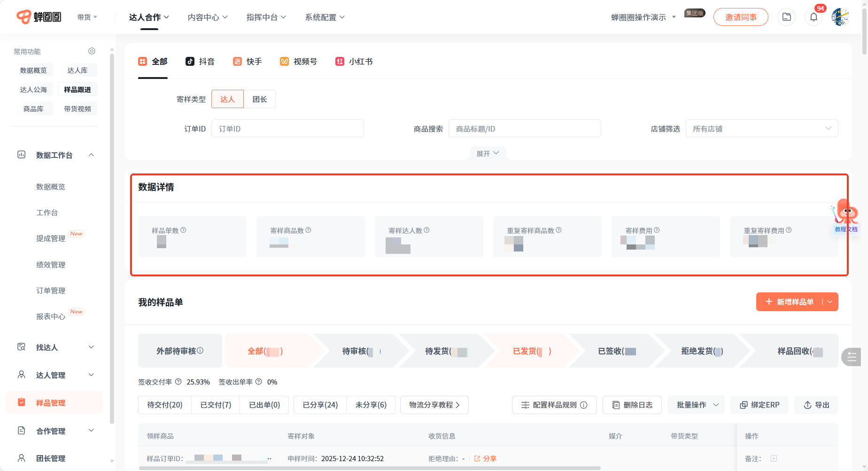Click the add note icon beside 备注
The height and width of the screenshot is (471, 868).
pyautogui.click(x=774, y=458)
